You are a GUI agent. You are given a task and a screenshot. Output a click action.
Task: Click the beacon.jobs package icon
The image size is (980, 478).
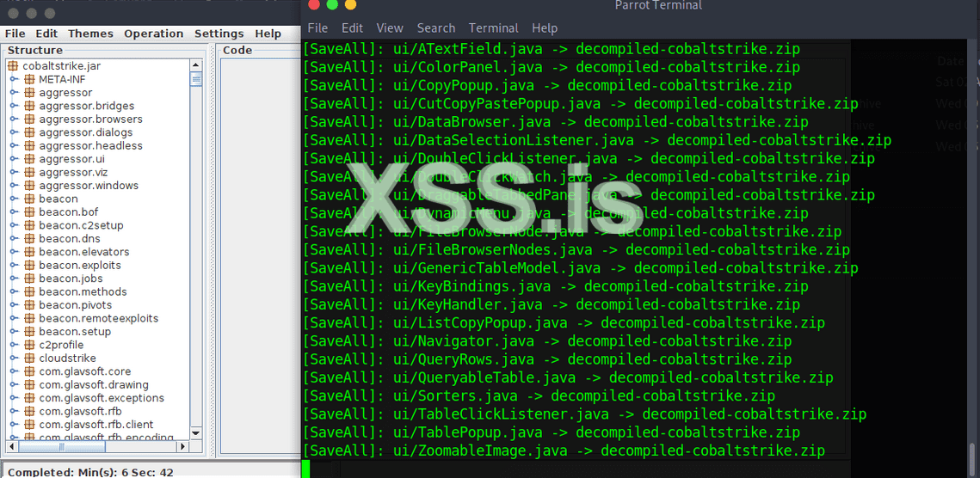[28, 278]
